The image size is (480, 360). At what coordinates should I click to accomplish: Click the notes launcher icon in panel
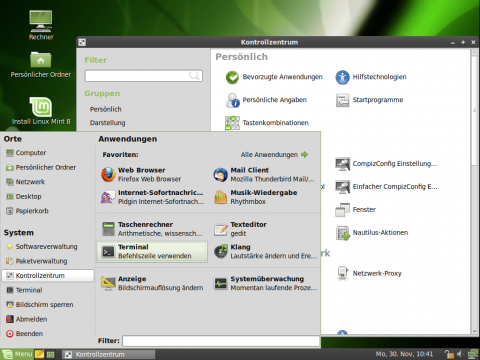click(x=40, y=354)
